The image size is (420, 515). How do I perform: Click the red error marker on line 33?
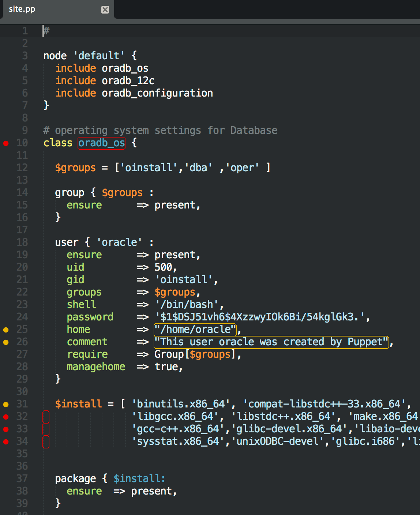click(6, 429)
